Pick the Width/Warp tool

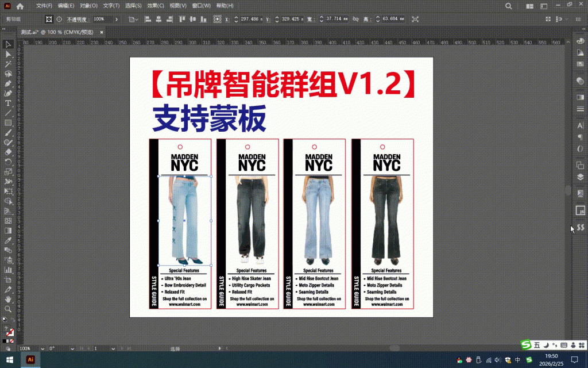pyautogui.click(x=8, y=181)
